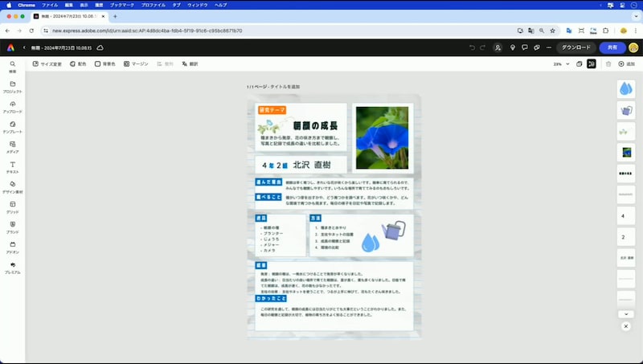Open the グリッド grid panel
Screen dimensions: 643x364
12,207
